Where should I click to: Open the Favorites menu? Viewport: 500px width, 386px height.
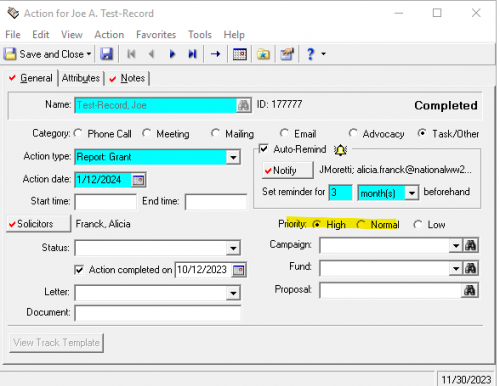point(156,34)
